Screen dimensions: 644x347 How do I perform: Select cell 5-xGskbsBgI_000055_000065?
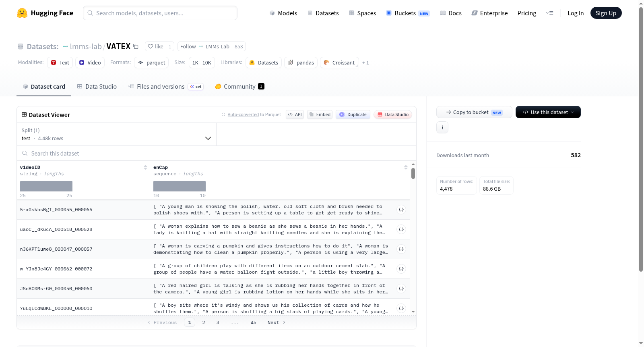[83, 210]
